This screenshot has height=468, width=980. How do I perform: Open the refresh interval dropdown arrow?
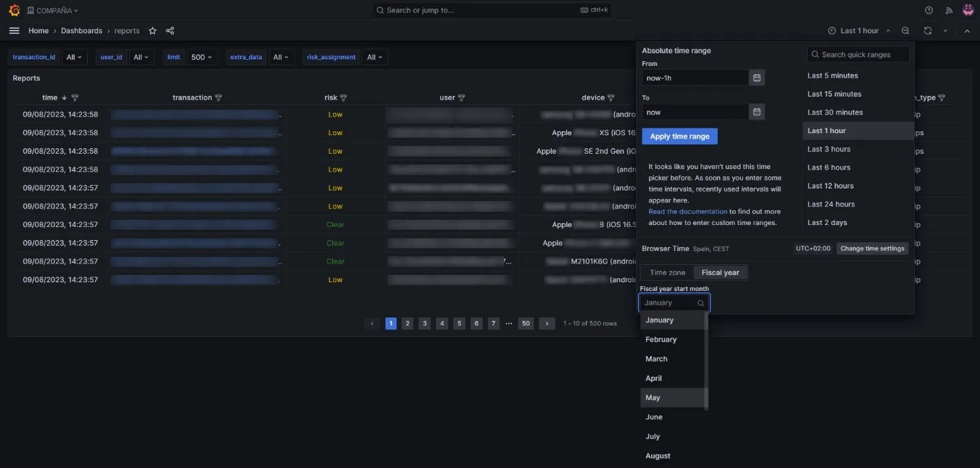[945, 31]
